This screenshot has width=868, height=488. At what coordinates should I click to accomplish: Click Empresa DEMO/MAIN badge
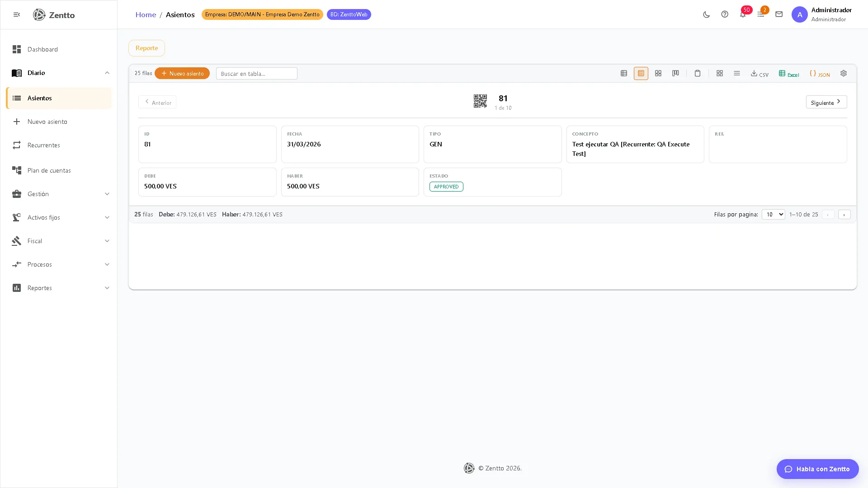tap(262, 14)
